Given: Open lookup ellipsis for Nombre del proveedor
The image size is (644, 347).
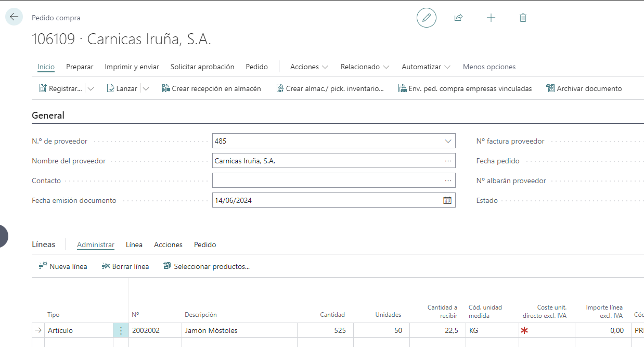Looking at the screenshot, I should (448, 161).
